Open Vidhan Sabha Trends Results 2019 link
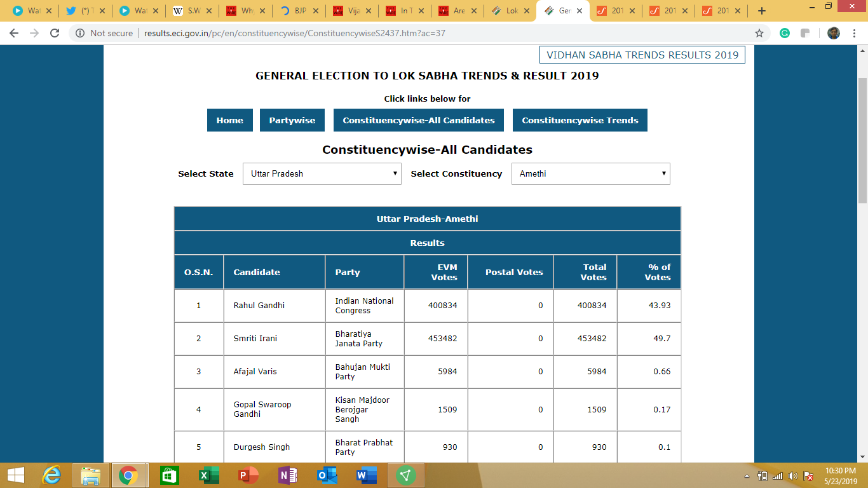The height and width of the screenshot is (488, 868). (642, 55)
